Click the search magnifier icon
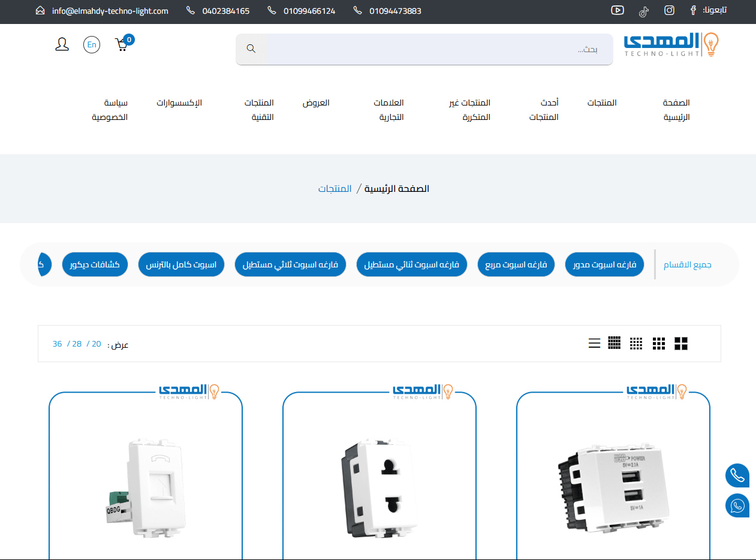Image resolution: width=756 pixels, height=560 pixels. [x=251, y=49]
